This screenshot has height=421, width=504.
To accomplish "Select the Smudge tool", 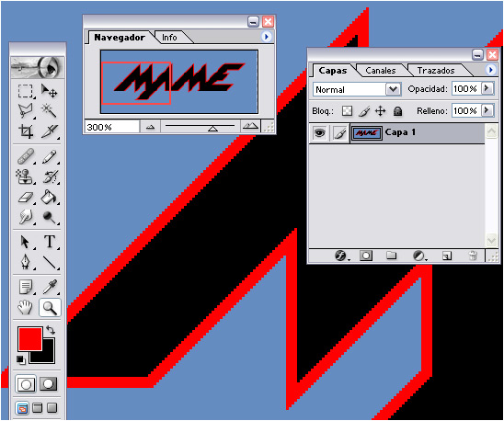I will tap(26, 217).
